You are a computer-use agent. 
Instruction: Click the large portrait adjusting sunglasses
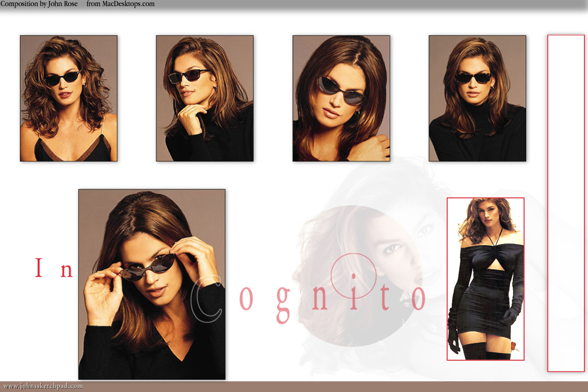click(152, 284)
